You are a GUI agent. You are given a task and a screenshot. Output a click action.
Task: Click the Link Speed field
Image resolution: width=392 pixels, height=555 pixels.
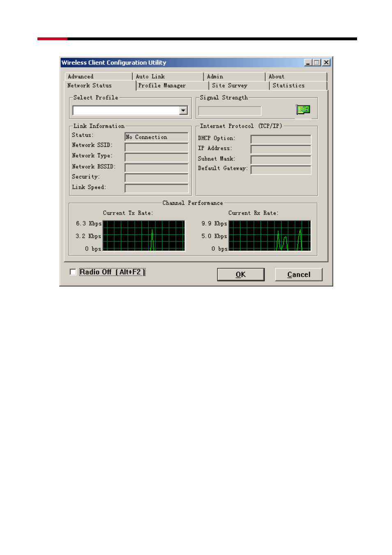(157, 188)
